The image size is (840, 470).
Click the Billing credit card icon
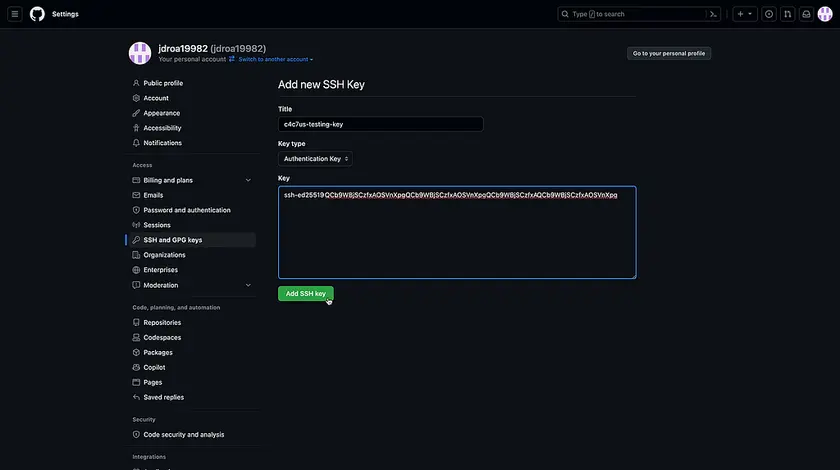pos(136,180)
